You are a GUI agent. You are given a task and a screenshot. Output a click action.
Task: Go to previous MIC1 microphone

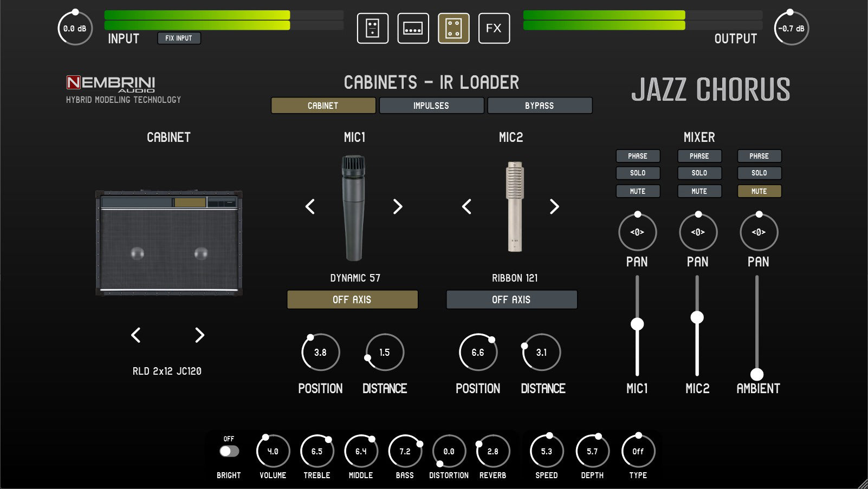310,206
